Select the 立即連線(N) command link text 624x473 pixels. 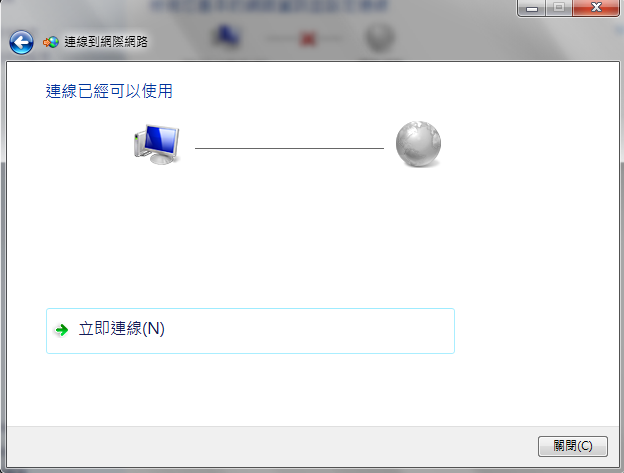[121, 329]
